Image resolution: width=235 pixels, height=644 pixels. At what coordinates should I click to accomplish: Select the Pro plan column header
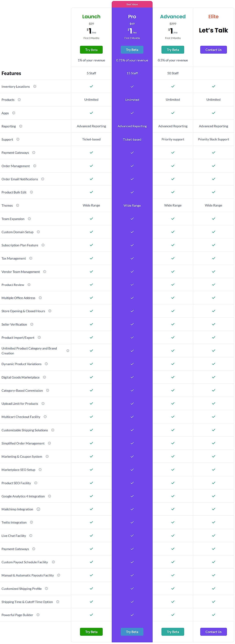point(132,16)
